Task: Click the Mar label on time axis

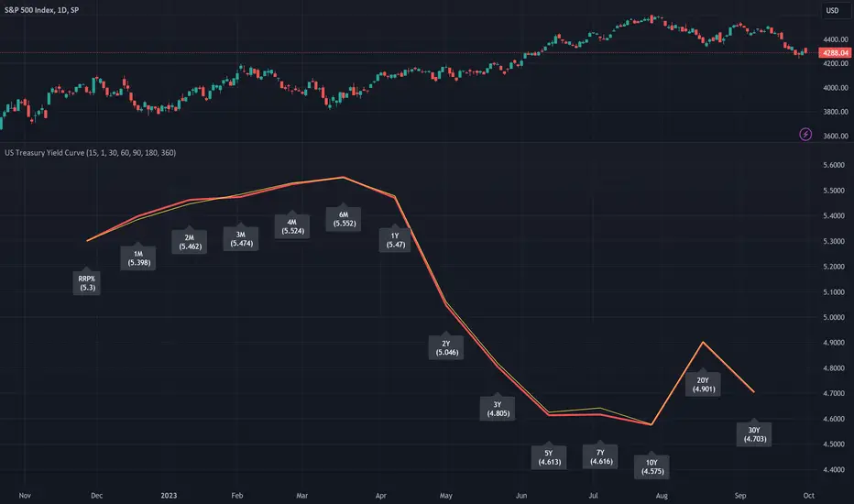Action: [301, 495]
